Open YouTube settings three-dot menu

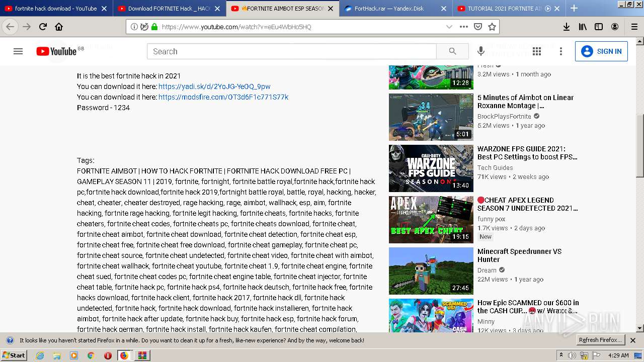click(x=561, y=51)
